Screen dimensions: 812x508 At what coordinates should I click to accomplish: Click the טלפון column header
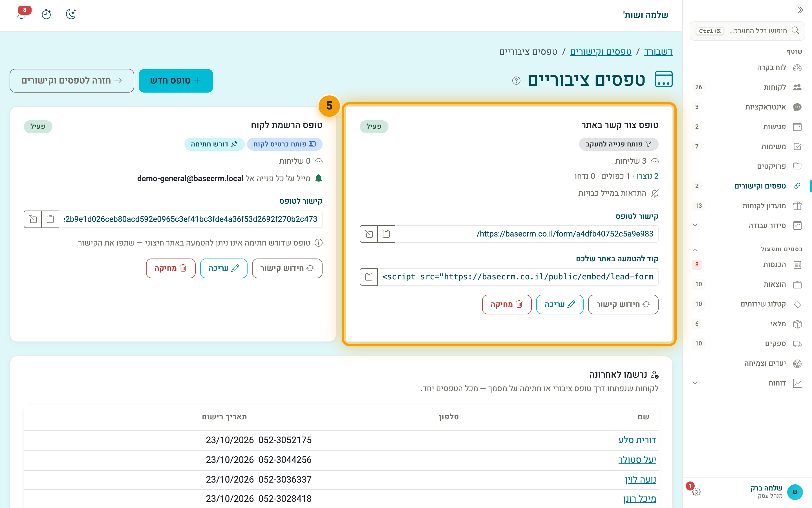(449, 417)
